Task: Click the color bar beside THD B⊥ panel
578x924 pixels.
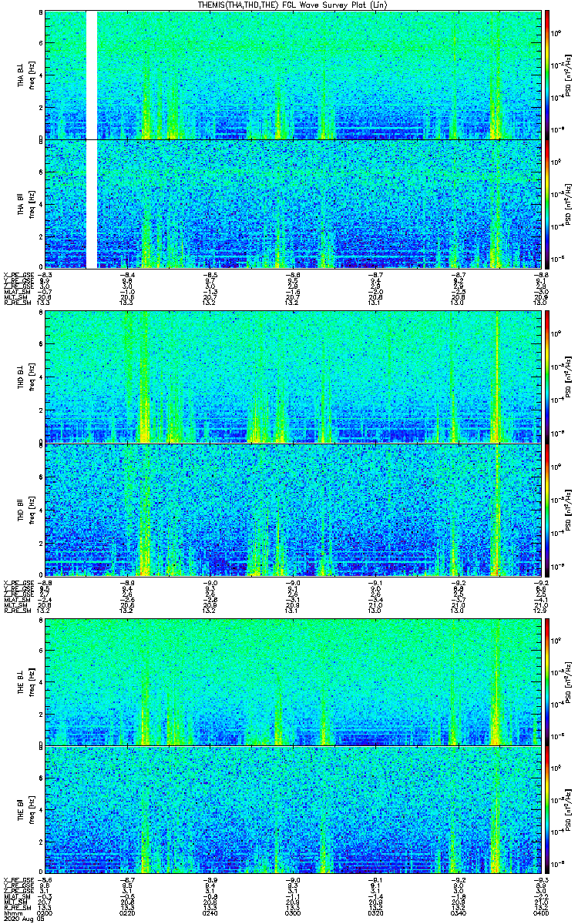Action: [548, 377]
